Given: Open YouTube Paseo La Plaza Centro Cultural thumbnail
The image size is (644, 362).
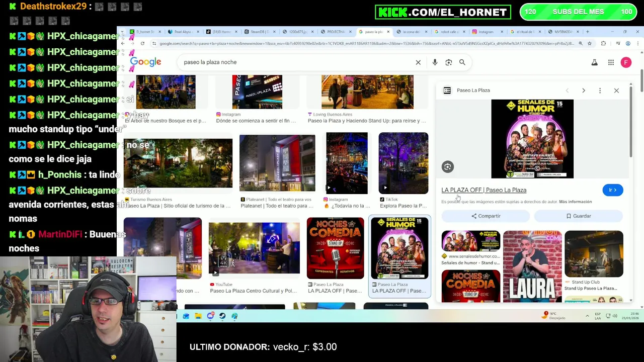Looking at the screenshot, I should tap(254, 248).
